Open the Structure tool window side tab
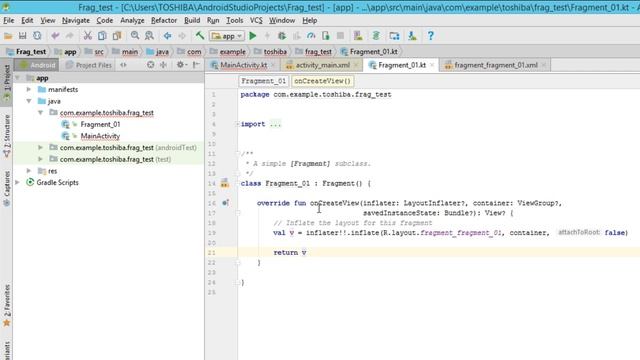This screenshot has width=640, height=360. (7, 136)
